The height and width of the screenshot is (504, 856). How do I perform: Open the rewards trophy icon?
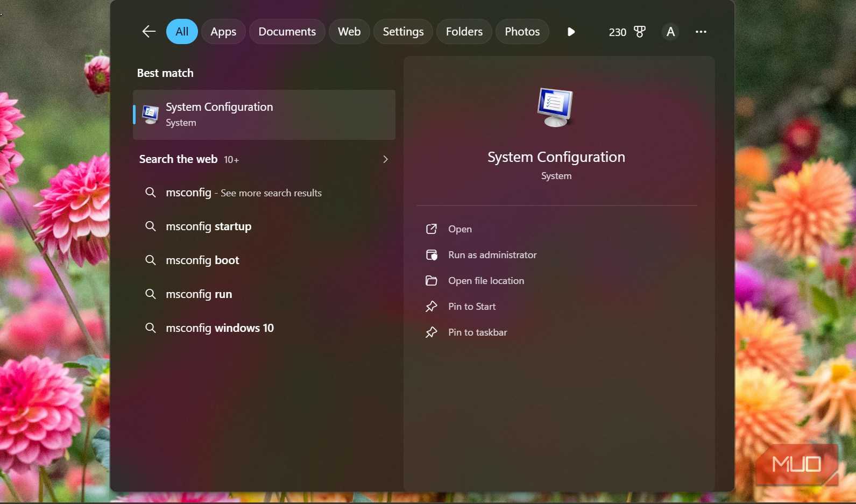(x=639, y=32)
